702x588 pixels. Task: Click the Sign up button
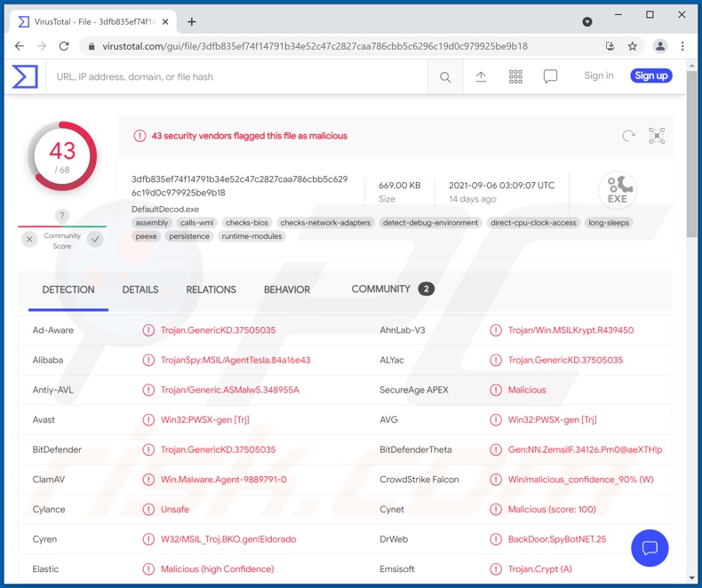point(651,75)
